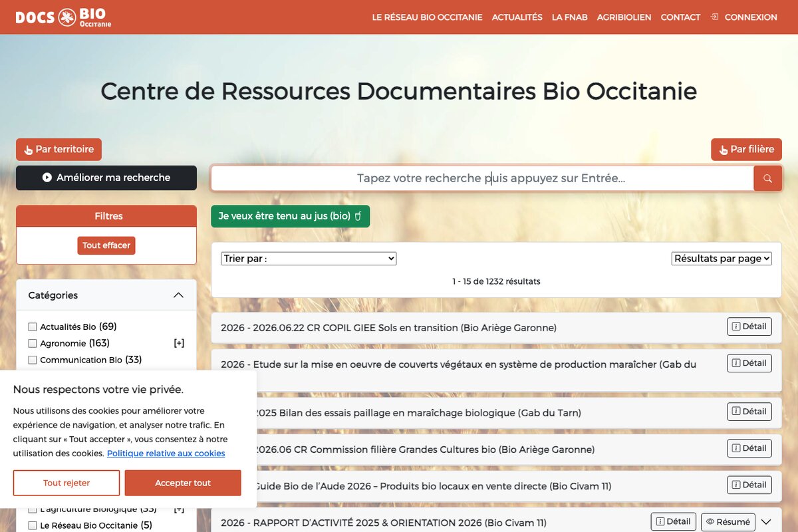Click Accepter tout in the cookie banner

(183, 483)
